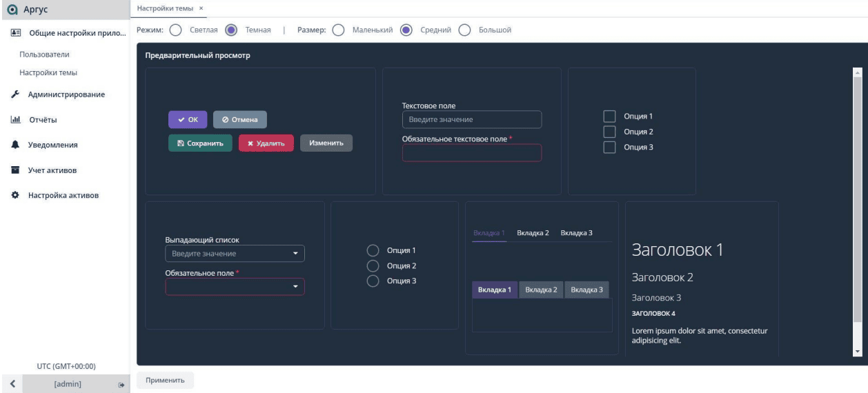Select the boxed Вкладка 3 tab
Viewport: 868px width, 393px height.
[x=586, y=290]
